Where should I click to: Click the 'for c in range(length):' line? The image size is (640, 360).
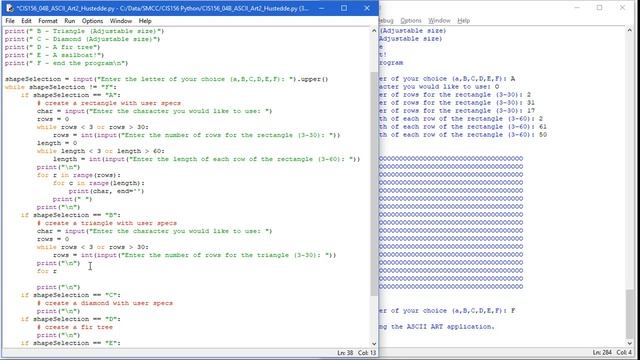(x=98, y=183)
